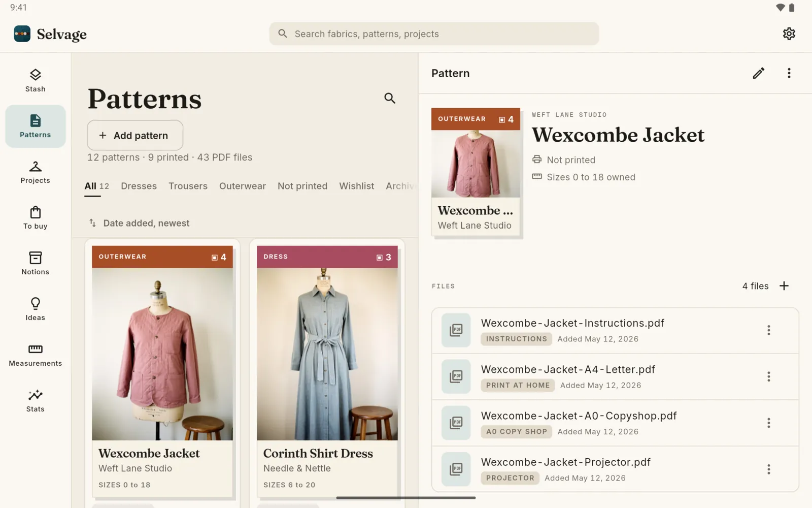This screenshot has width=812, height=508.
Task: Click the PDF icon of Wexcombe-Jacket-Instructions.pdf
Action: (x=456, y=330)
